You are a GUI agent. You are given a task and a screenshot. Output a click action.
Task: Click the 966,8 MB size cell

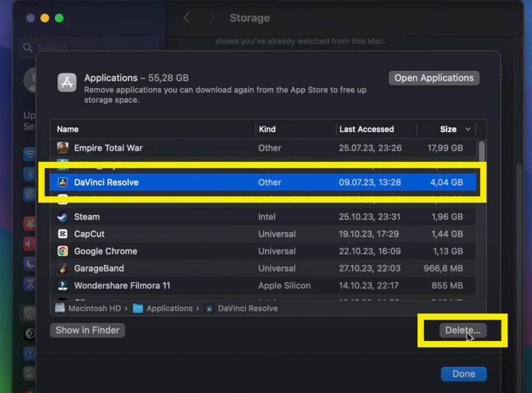coord(443,268)
